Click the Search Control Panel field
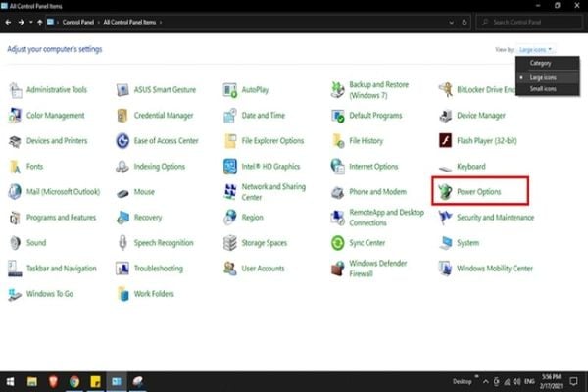This screenshot has height=392, width=588. [529, 23]
